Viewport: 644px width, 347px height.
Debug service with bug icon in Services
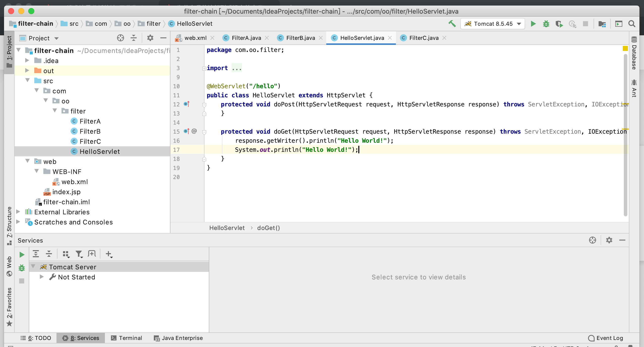(22, 268)
